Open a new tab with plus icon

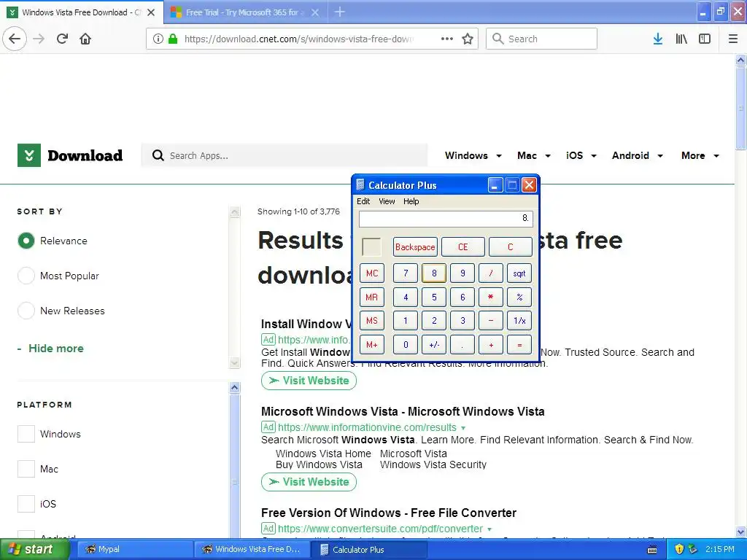tap(340, 12)
